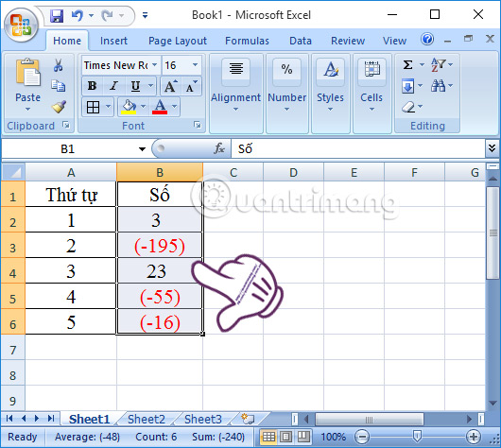The image size is (501, 448).
Task: Open underline style dropdown arrow
Action: [x=150, y=86]
